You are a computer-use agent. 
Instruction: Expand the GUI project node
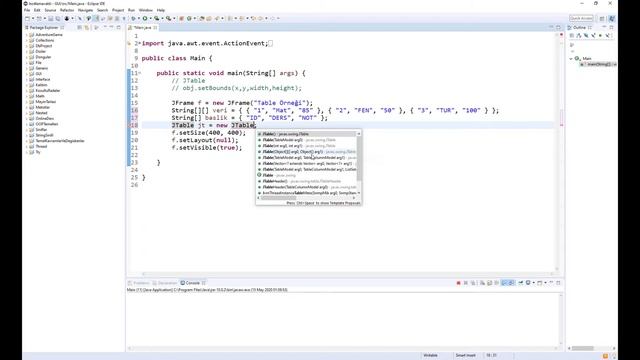click(27, 74)
